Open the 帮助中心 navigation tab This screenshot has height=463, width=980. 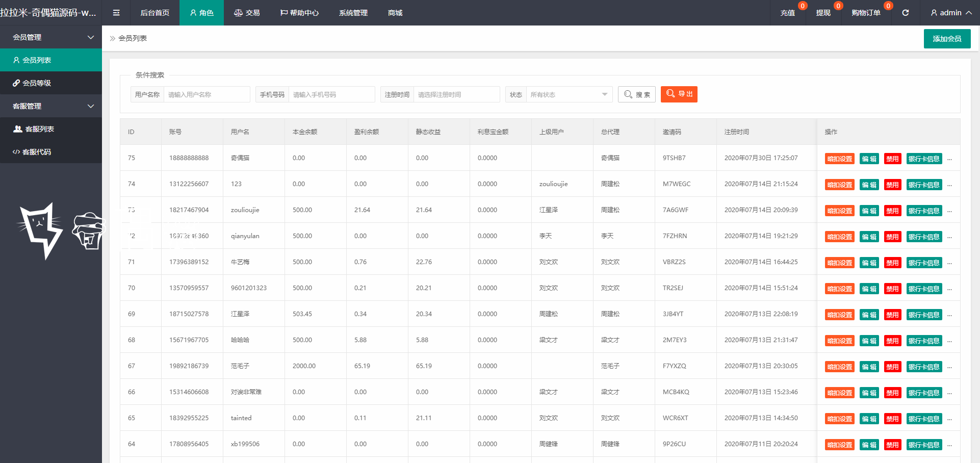(x=299, y=13)
